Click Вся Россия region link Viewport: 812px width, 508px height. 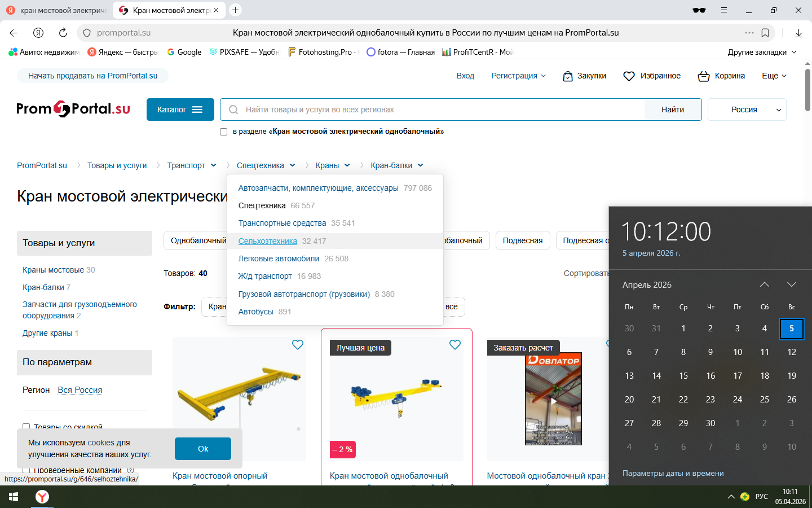pos(80,390)
